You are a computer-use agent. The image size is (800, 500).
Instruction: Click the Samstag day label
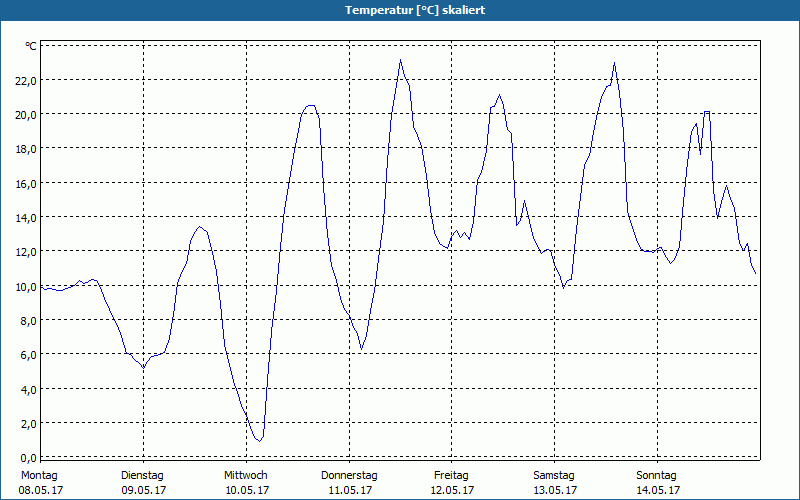click(x=554, y=476)
